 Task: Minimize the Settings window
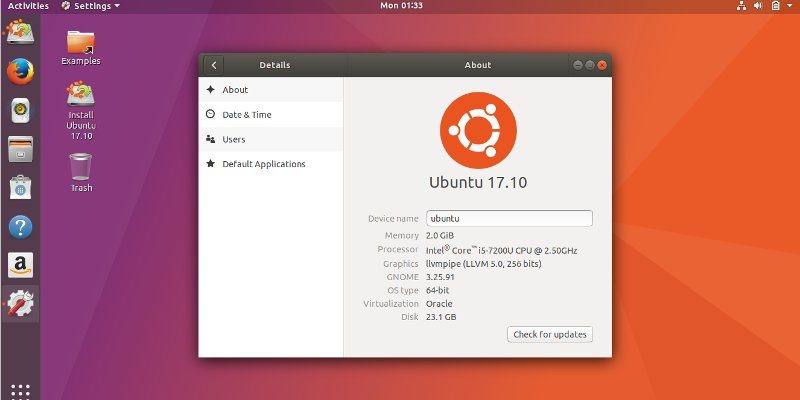pos(578,65)
